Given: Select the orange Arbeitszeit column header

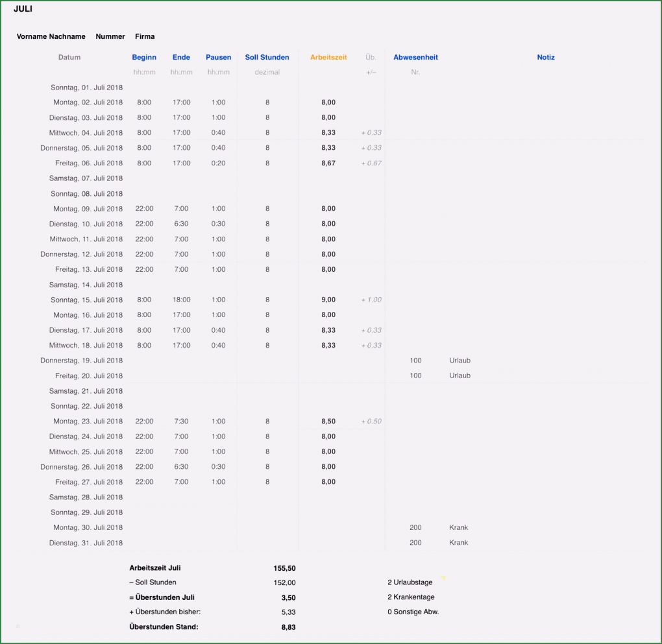Looking at the screenshot, I should [x=328, y=57].
